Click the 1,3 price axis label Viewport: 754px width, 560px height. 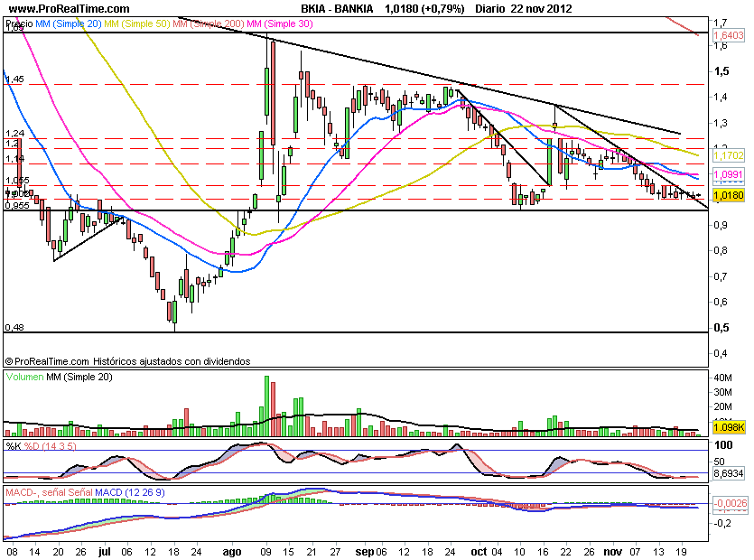point(721,123)
